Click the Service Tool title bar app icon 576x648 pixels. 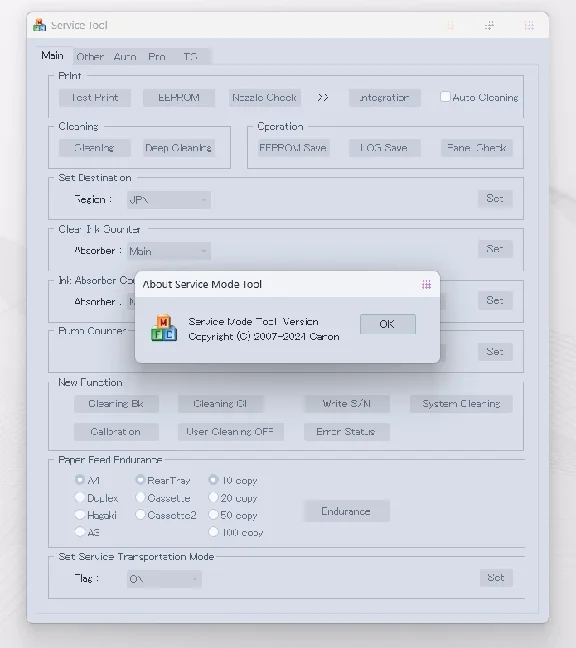click(x=40, y=25)
